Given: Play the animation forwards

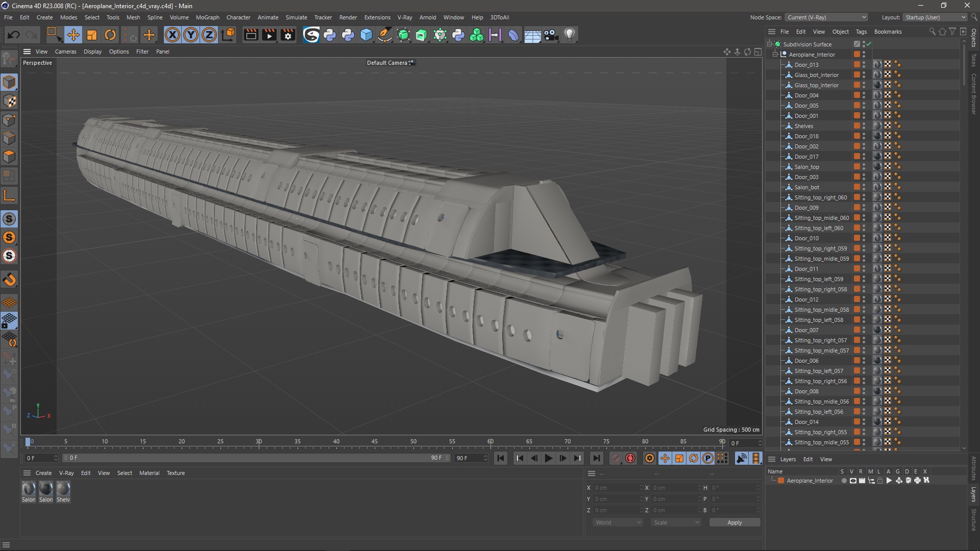Looking at the screenshot, I should click(549, 458).
